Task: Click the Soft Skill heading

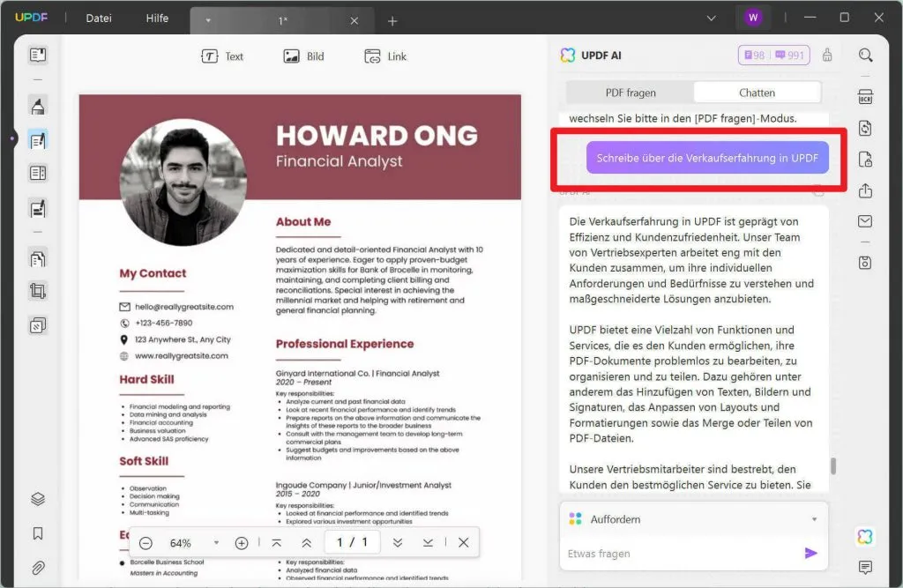Action: (x=144, y=461)
